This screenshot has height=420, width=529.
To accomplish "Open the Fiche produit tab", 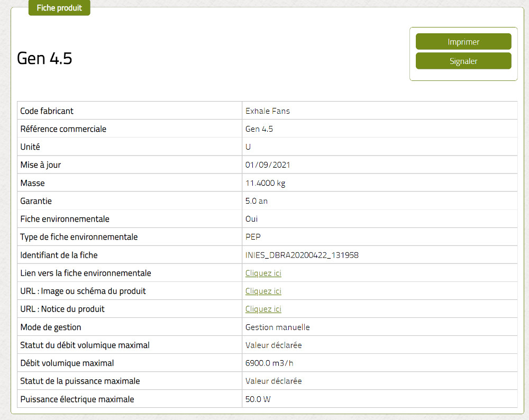I will tap(59, 8).
